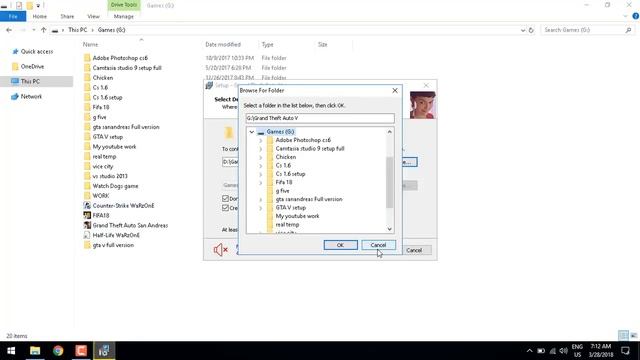Switch to the Share ribbon tab
This screenshot has width=640, height=360.
tap(67, 16)
